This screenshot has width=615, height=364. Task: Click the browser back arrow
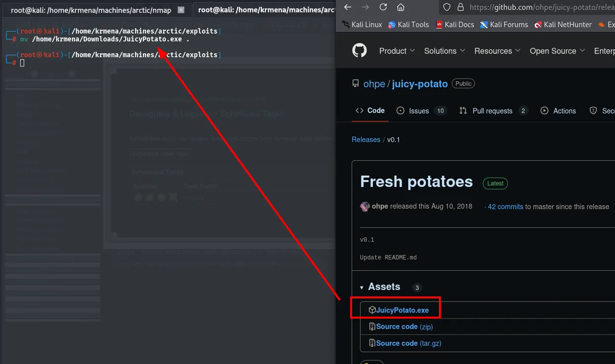(x=348, y=7)
